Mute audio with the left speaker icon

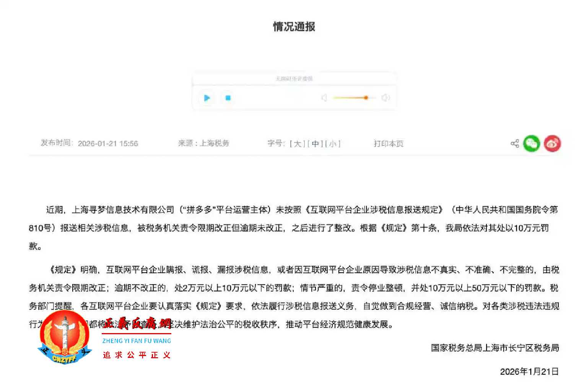[x=324, y=98]
